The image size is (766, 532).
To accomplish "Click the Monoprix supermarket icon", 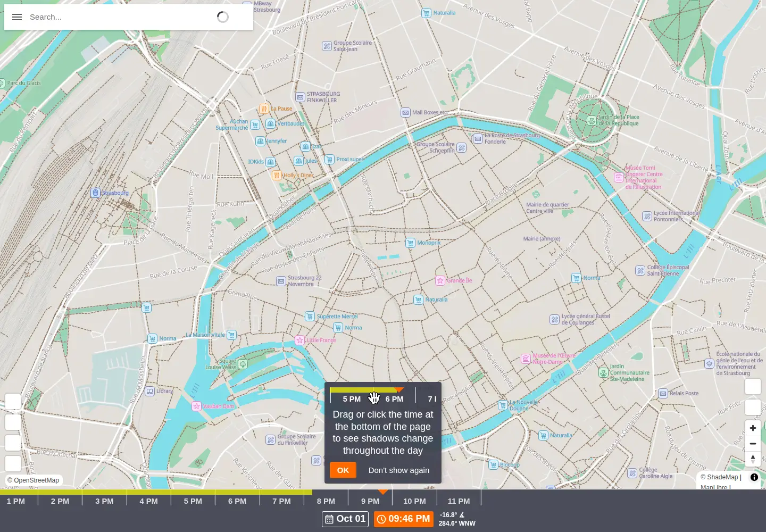I will 410,243.
